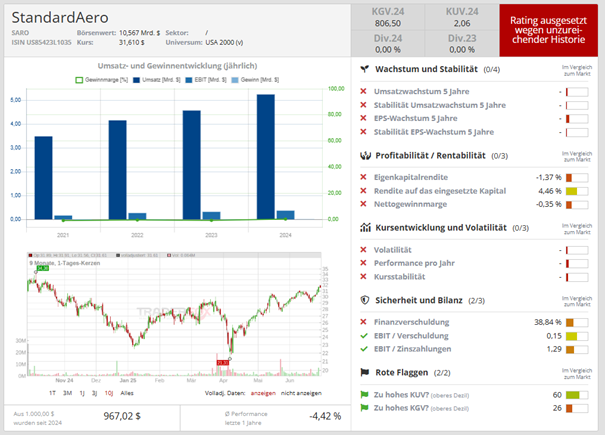Click the market comparison bar for Eigenkapitalrendite
Viewport: 605px width, 435px height.
point(577,178)
